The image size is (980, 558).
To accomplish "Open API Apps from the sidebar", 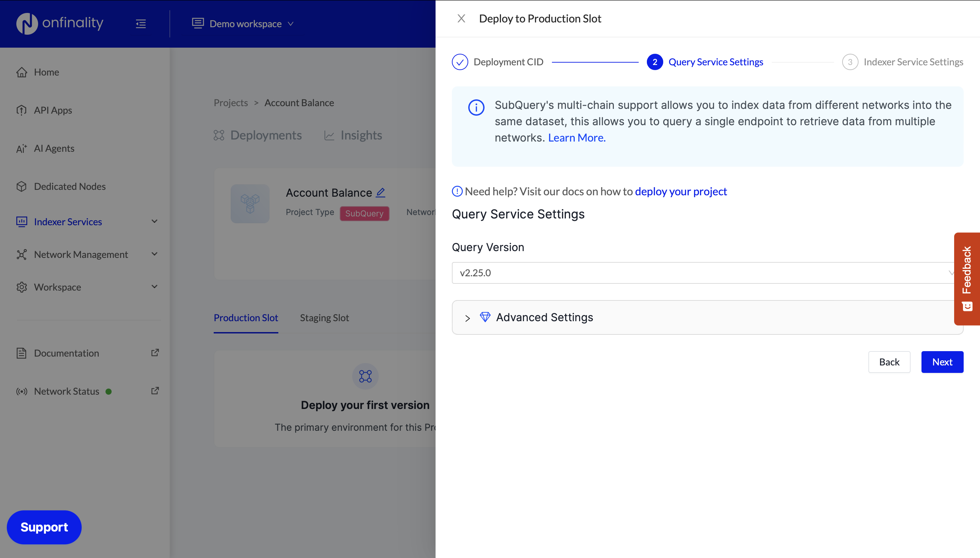I will tap(53, 110).
